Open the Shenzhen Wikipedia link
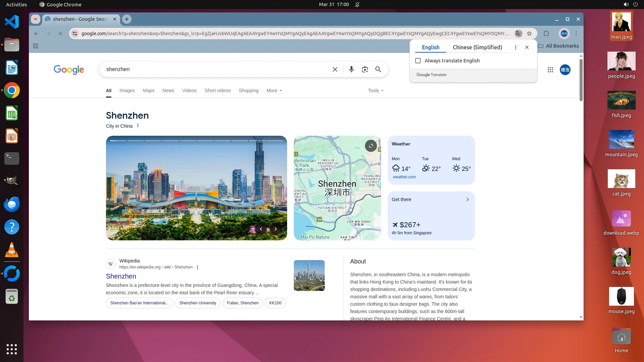 pos(121,276)
